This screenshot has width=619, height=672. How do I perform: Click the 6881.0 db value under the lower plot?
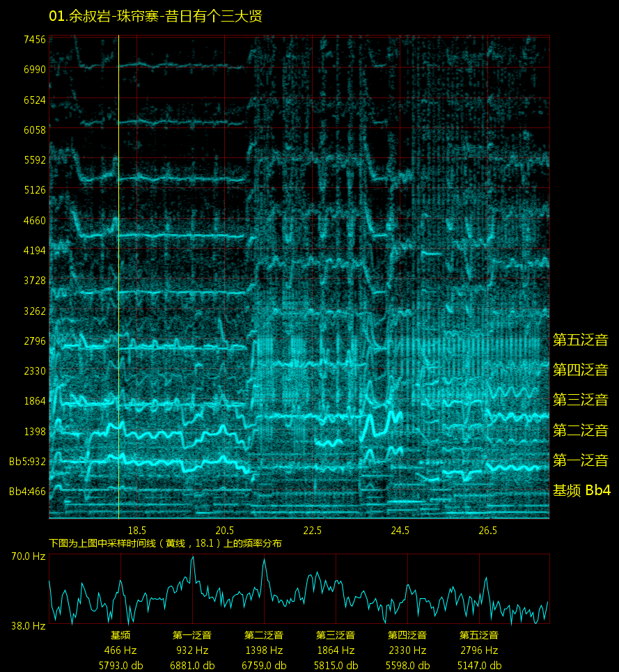tap(192, 665)
